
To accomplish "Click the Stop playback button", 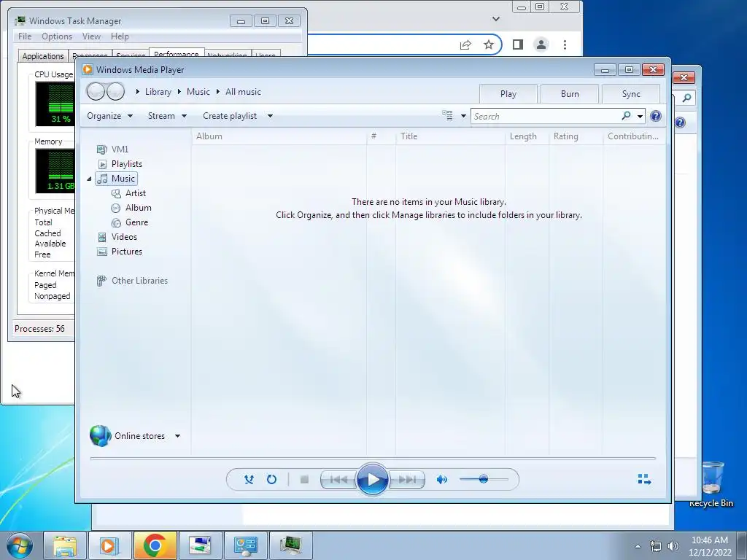I will 304,480.
